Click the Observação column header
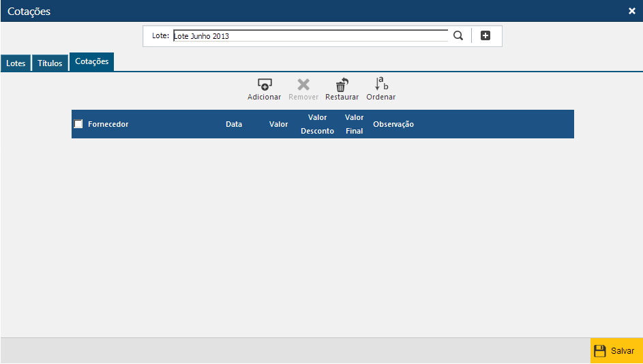 393,124
